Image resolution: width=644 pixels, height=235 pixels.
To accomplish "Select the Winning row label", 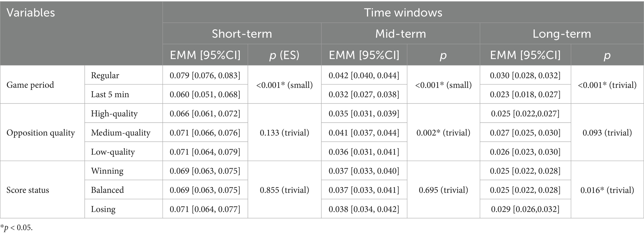I will (107, 171).
